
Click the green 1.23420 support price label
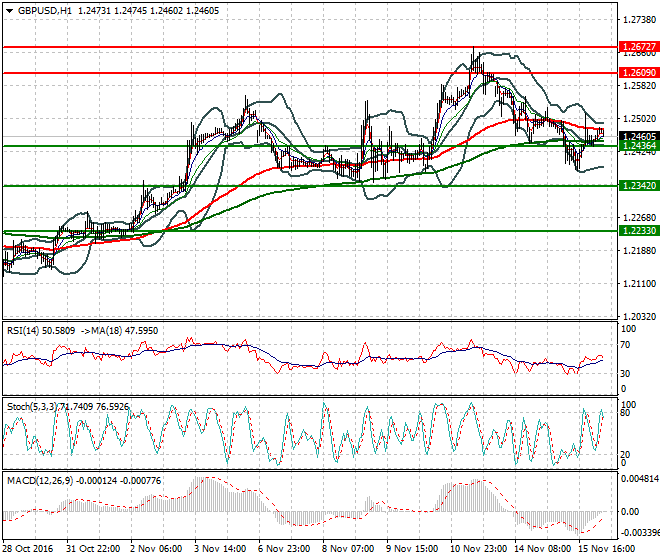[x=639, y=186]
